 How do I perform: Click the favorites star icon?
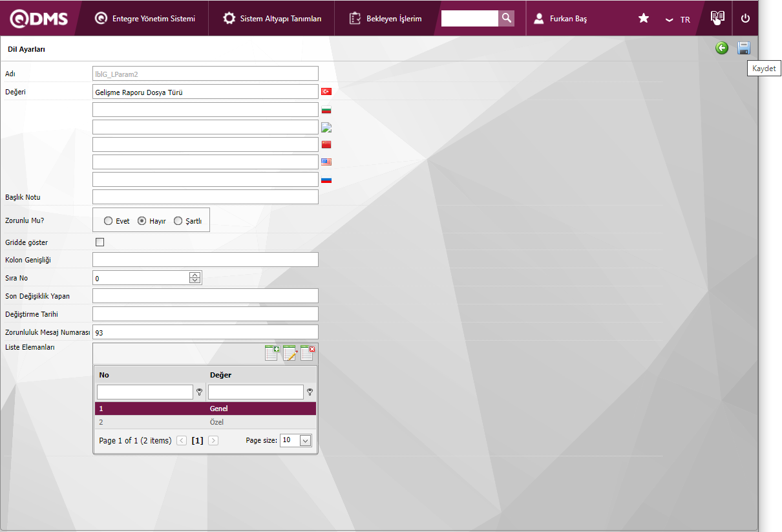click(x=644, y=18)
